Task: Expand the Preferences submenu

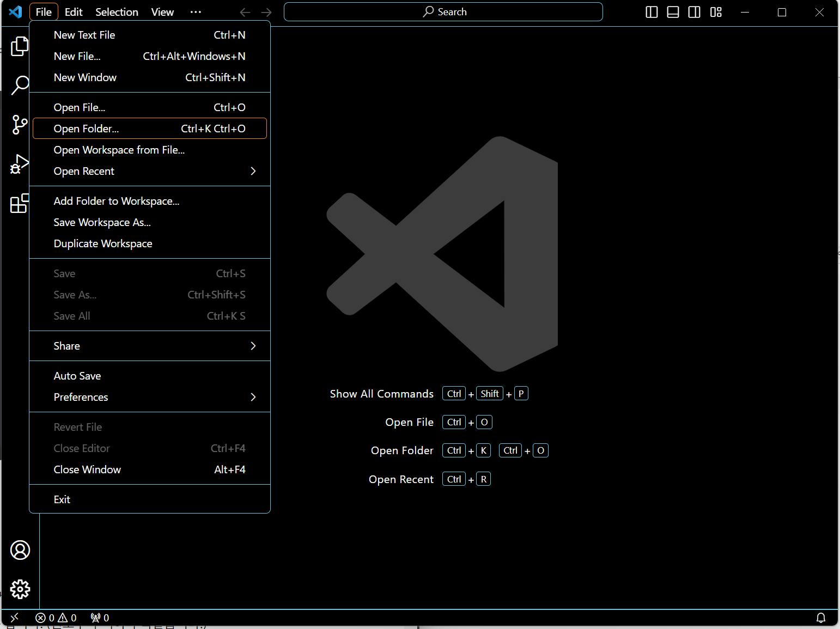Action: tap(150, 397)
